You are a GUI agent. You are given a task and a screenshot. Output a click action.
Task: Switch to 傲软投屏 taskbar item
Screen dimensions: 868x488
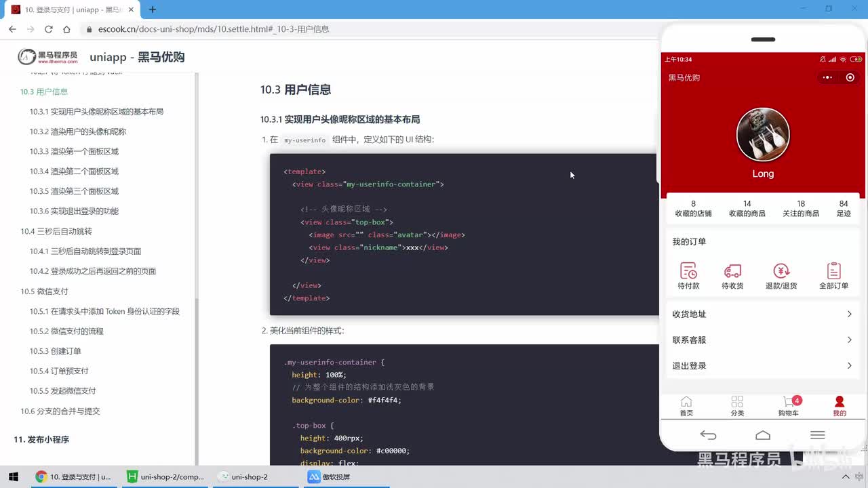tap(347, 476)
